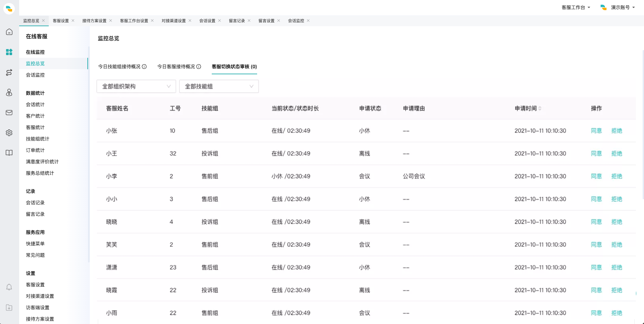Viewport: 644px width, 324px height.
Task: Close the 接待方案设置 page tab
Action: point(111,21)
